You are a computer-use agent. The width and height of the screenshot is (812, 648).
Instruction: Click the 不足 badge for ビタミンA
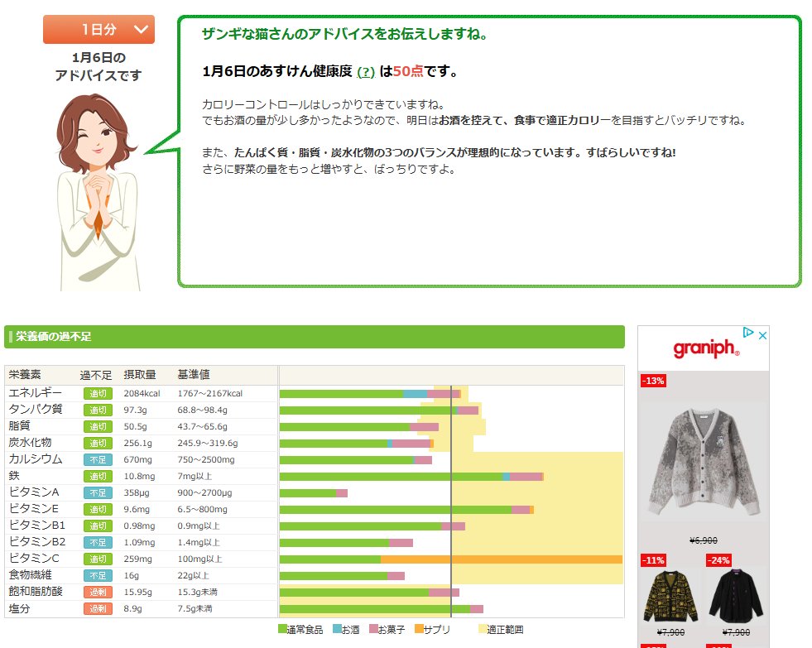click(98, 492)
